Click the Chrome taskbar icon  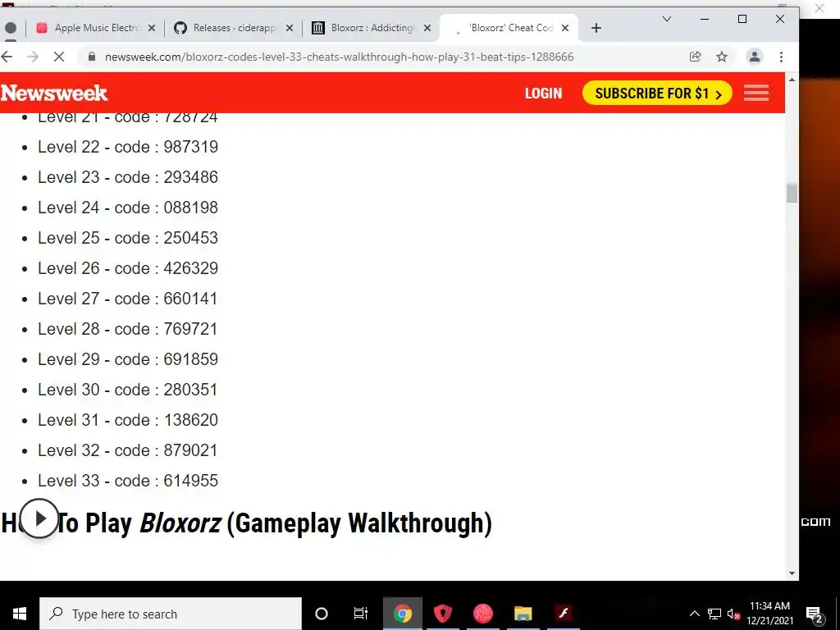click(x=402, y=614)
